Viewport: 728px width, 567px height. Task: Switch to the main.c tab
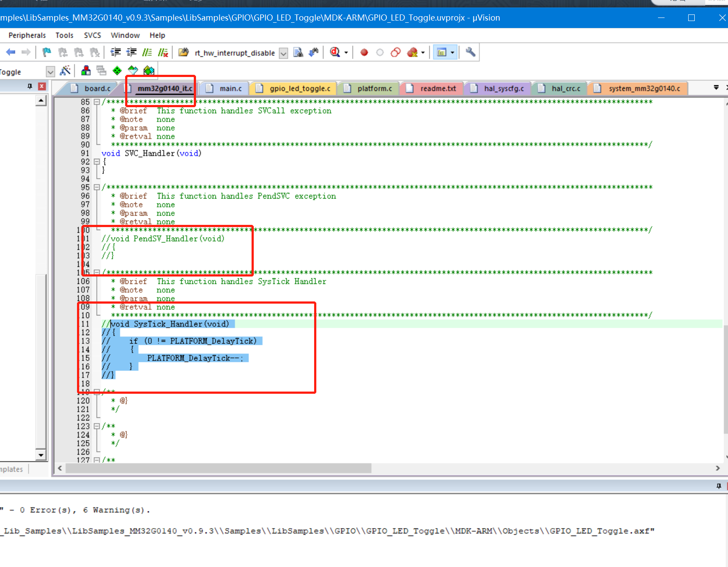[x=230, y=88]
